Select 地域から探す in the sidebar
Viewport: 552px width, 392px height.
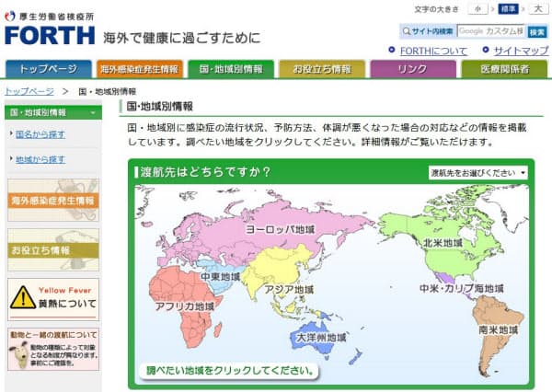(x=40, y=159)
